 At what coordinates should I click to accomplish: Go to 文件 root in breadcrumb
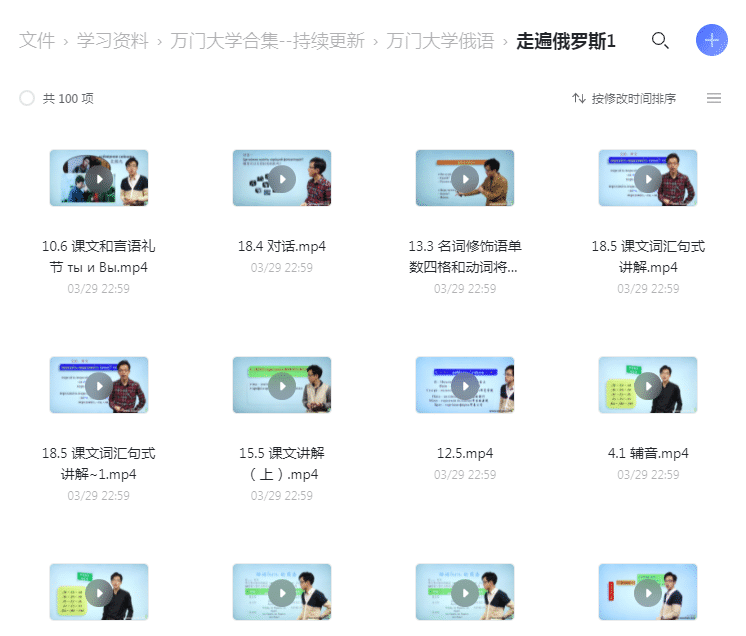pyautogui.click(x=37, y=41)
